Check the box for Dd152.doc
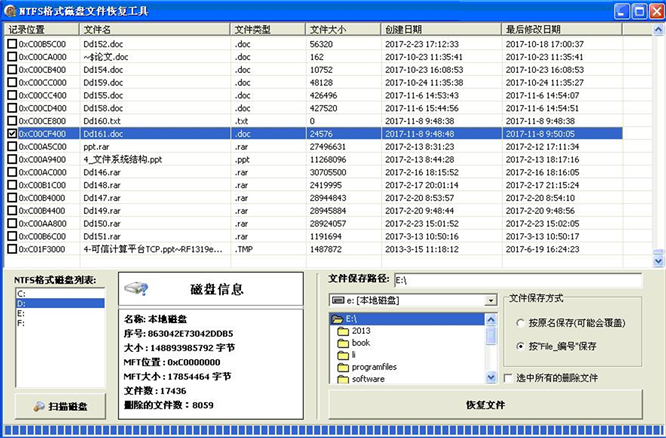 pos(12,44)
